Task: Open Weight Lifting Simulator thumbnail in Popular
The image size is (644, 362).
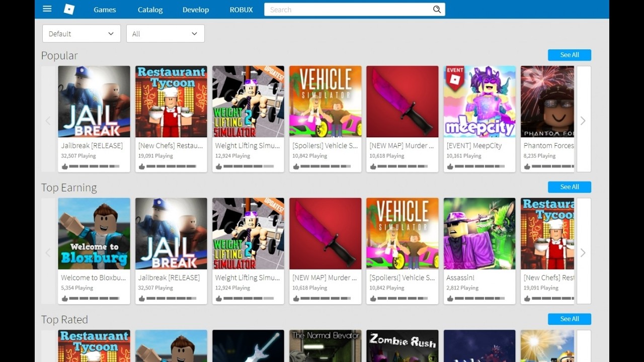Action: (248, 102)
